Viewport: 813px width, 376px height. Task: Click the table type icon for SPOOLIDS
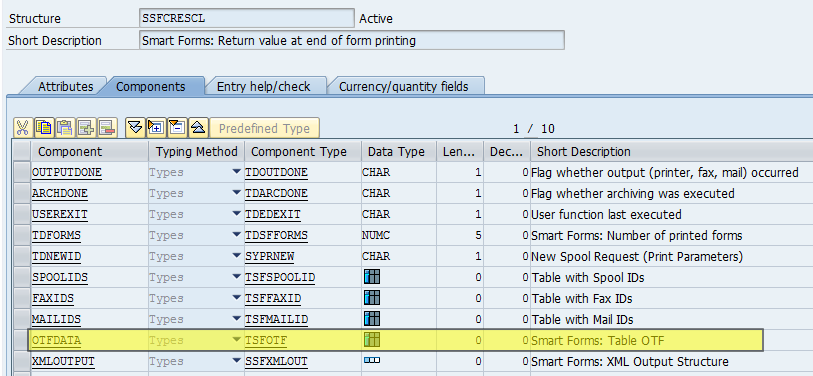(x=372, y=277)
